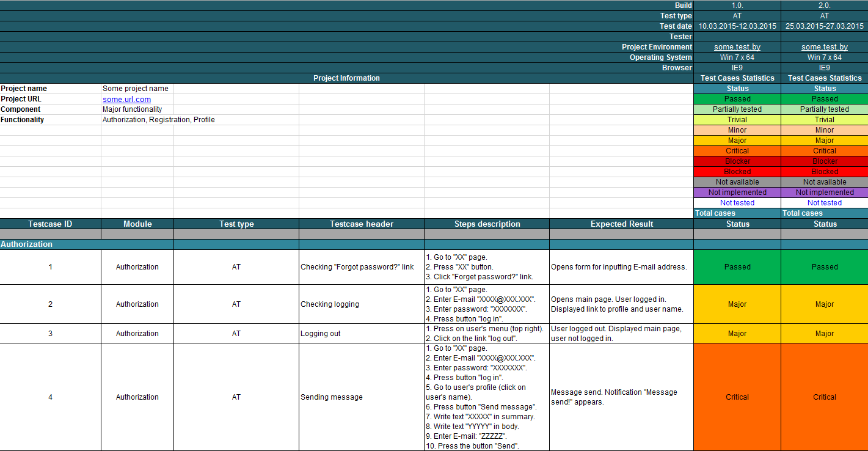Select the Critical legend swatch in the build 1.0 column
868x451 pixels.
pyautogui.click(x=737, y=151)
